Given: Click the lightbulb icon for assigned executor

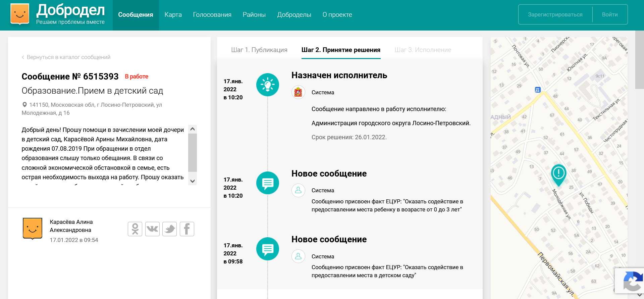Looking at the screenshot, I should coord(267,85).
